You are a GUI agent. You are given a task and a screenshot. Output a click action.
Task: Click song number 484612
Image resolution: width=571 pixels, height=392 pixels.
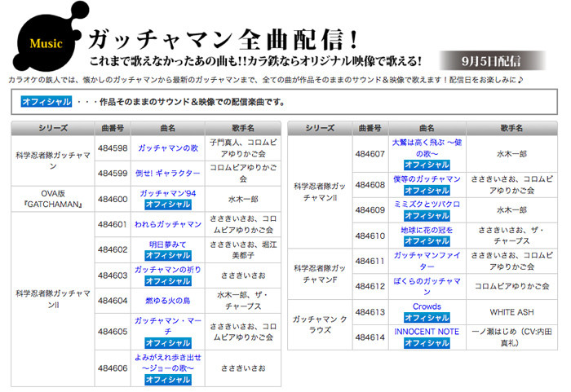pyautogui.click(x=370, y=286)
